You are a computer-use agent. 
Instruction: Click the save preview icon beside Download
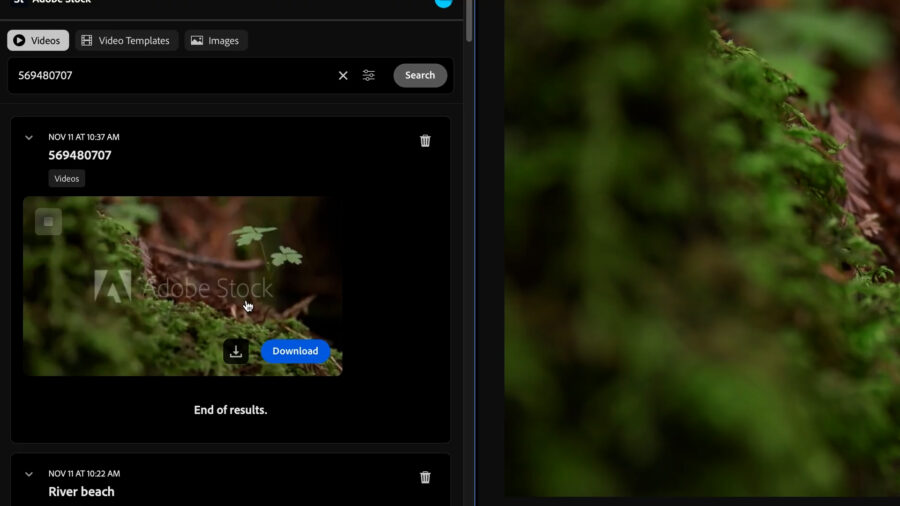point(236,351)
